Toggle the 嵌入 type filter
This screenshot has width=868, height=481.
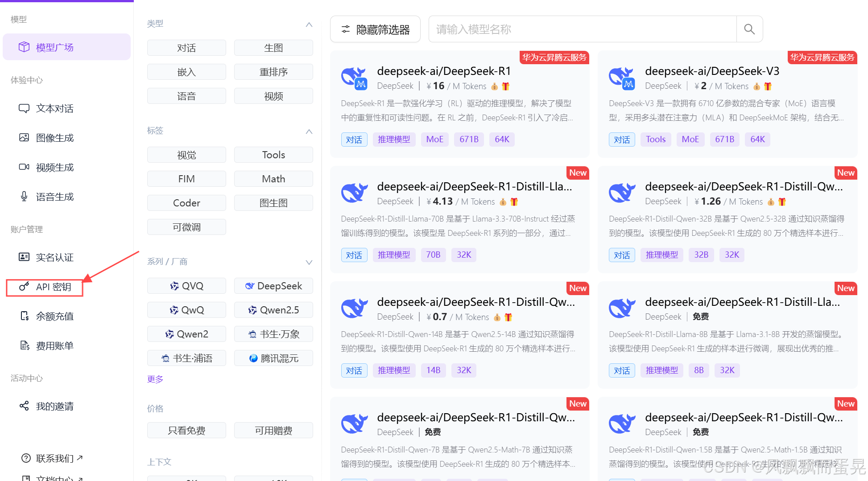coord(186,72)
